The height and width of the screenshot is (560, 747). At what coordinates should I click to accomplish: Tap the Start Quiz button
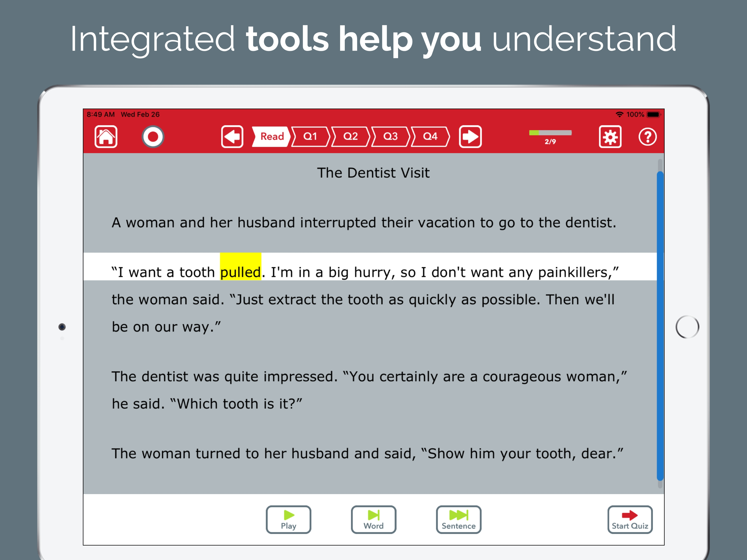629,519
